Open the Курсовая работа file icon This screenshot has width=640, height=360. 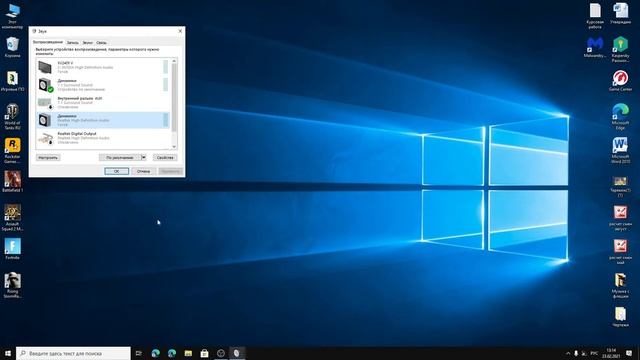[x=595, y=16]
